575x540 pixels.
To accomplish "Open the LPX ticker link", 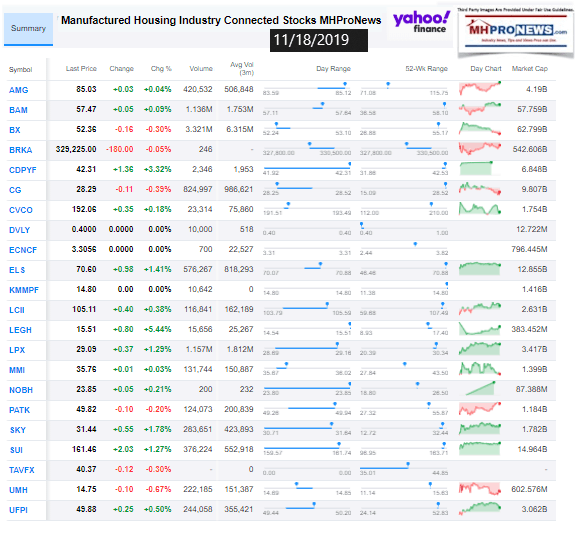I will 17,350.
